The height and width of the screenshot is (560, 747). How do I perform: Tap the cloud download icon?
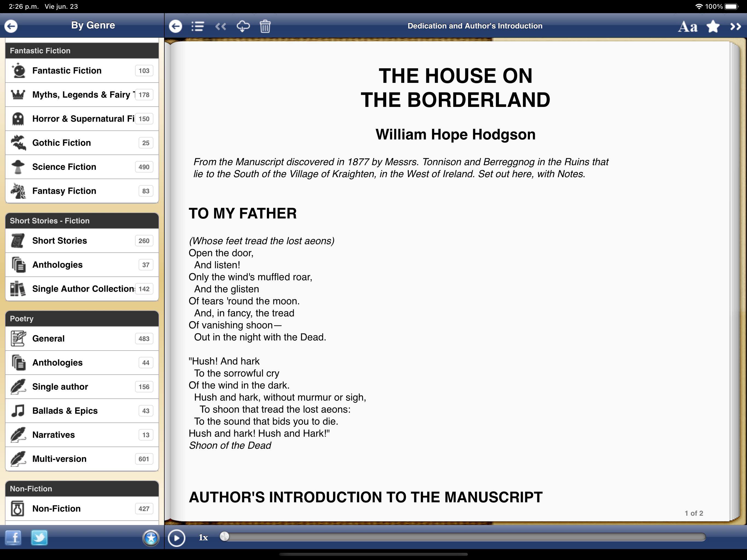point(243,26)
